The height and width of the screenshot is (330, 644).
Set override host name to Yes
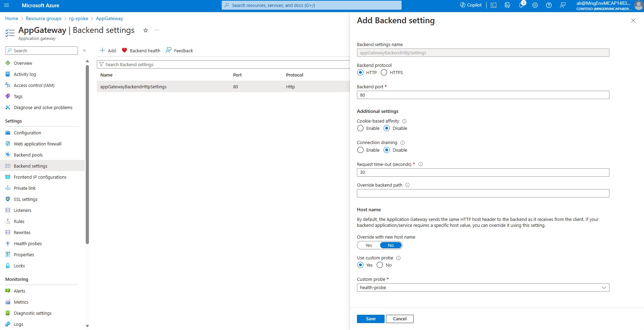coord(369,246)
